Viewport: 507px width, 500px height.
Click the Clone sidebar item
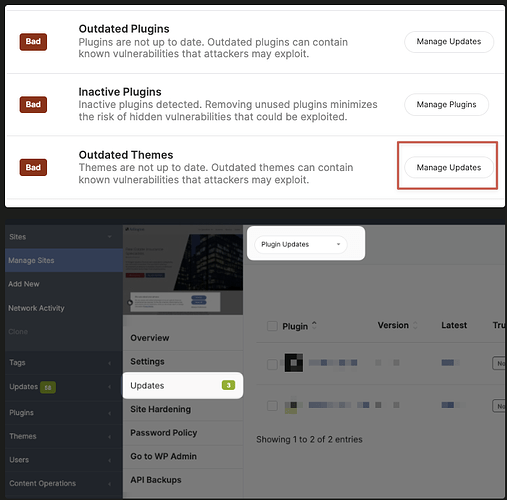(18, 332)
